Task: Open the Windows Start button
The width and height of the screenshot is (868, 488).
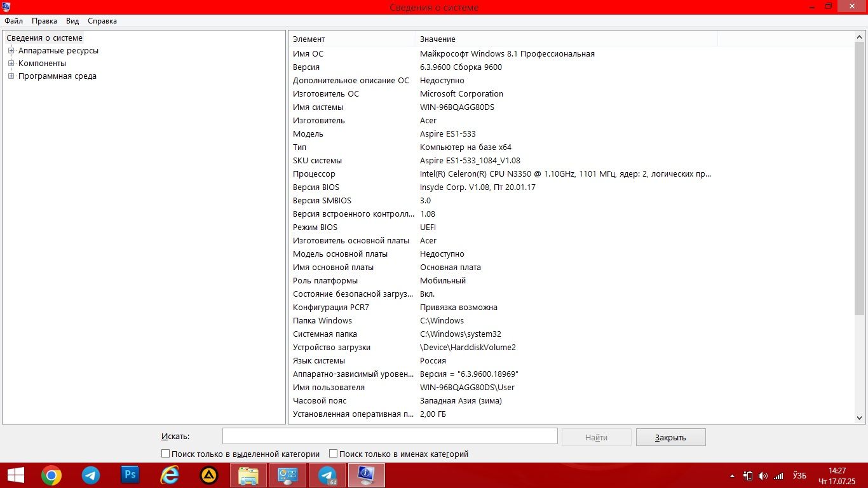Action: [16, 475]
